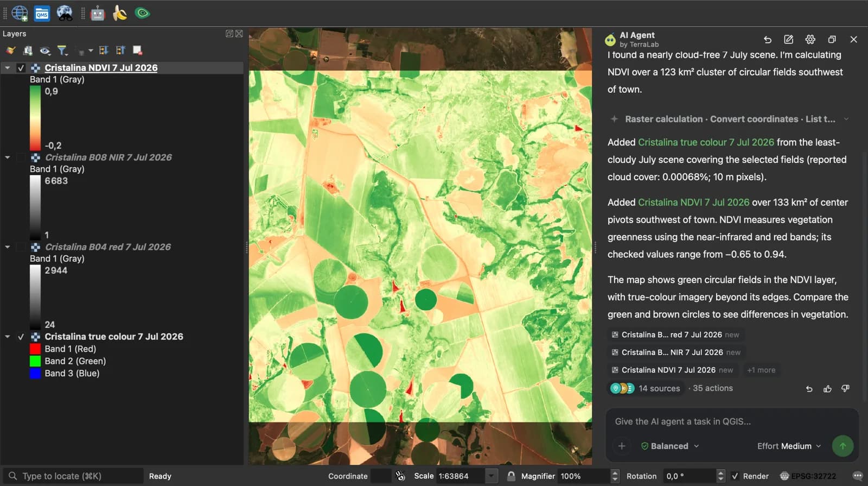Viewport: 868px width, 486px height.
Task: Open the robot AI Agent plugin
Action: (x=98, y=13)
